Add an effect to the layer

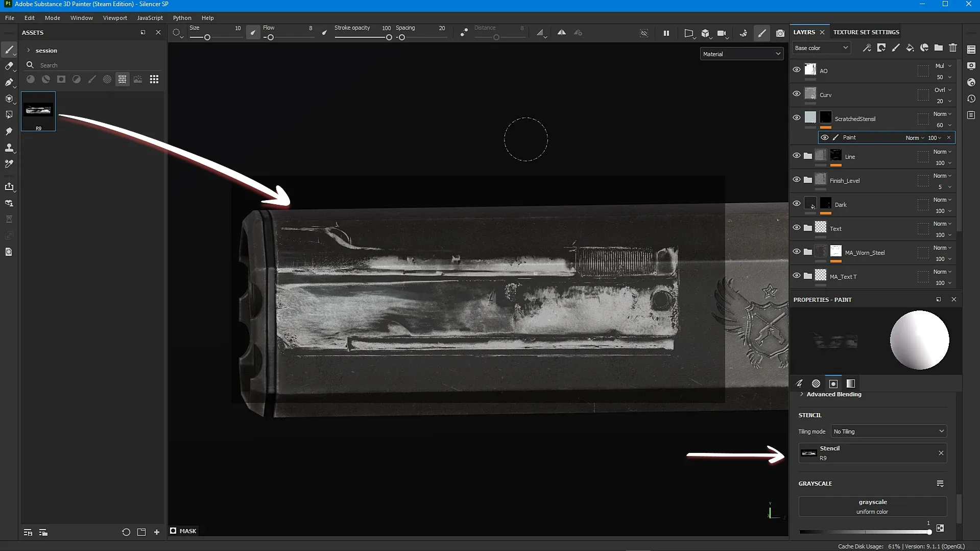click(x=867, y=48)
